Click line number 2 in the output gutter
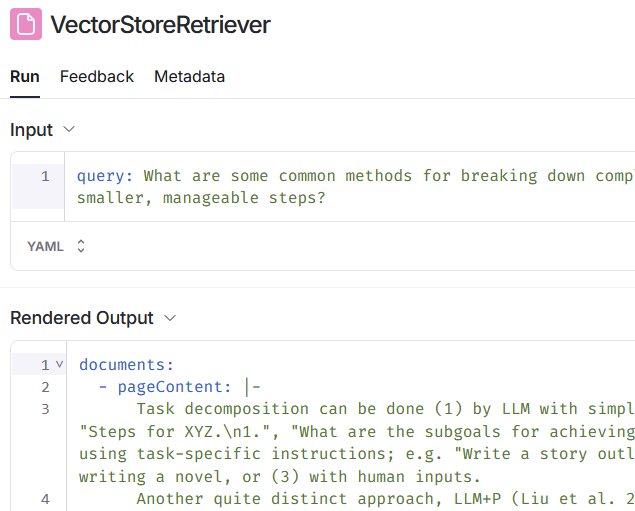Viewport: 635px width, 511px height. click(45, 387)
